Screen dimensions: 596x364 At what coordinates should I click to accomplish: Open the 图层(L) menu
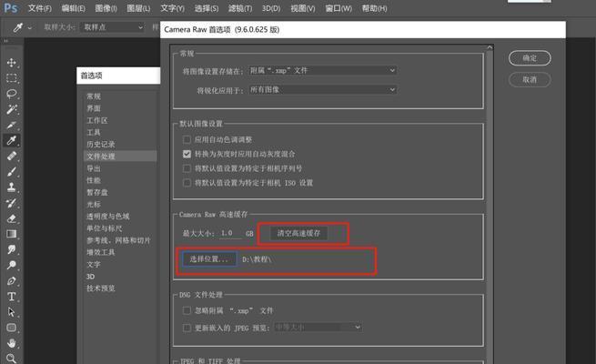(138, 8)
